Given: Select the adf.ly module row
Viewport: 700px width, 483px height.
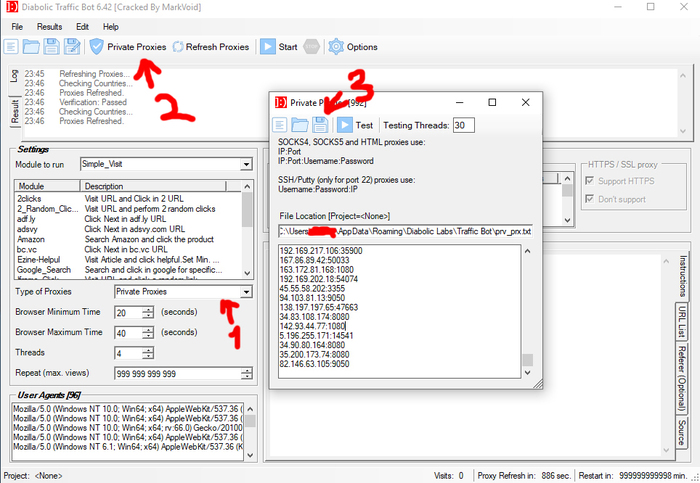Looking at the screenshot, I should point(129,219).
